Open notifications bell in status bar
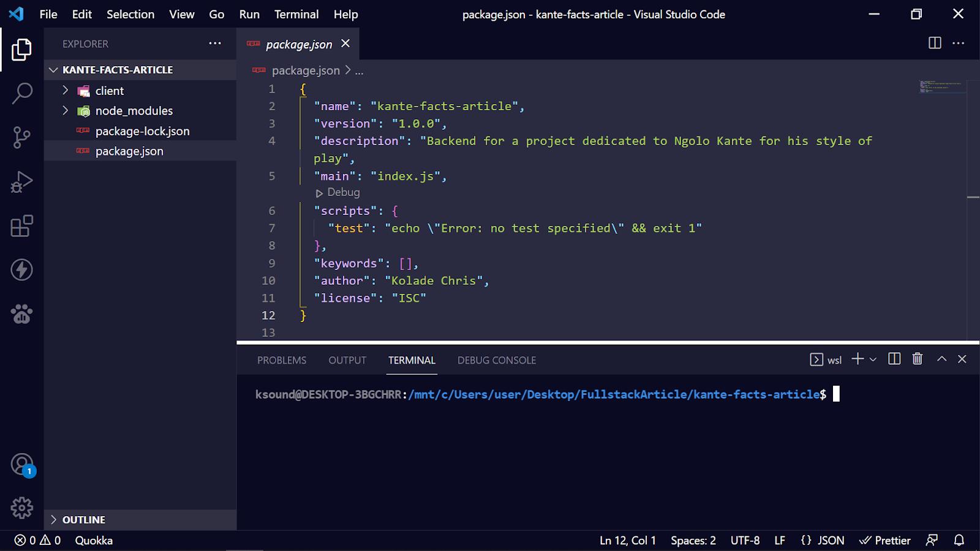Screen dimensions: 980x551 coord(959,540)
